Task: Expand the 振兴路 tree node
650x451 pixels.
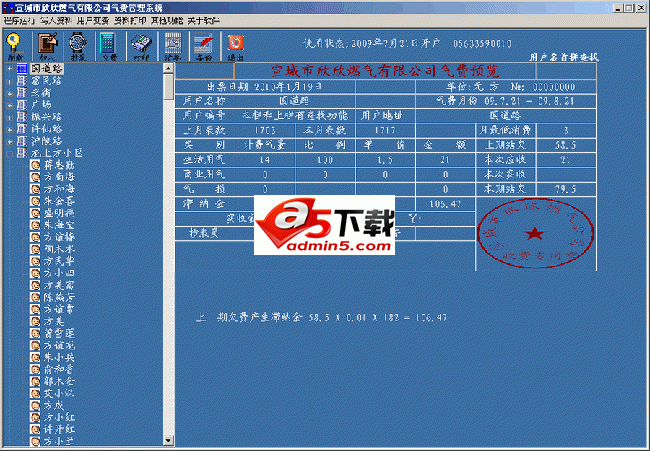Action: (10, 117)
